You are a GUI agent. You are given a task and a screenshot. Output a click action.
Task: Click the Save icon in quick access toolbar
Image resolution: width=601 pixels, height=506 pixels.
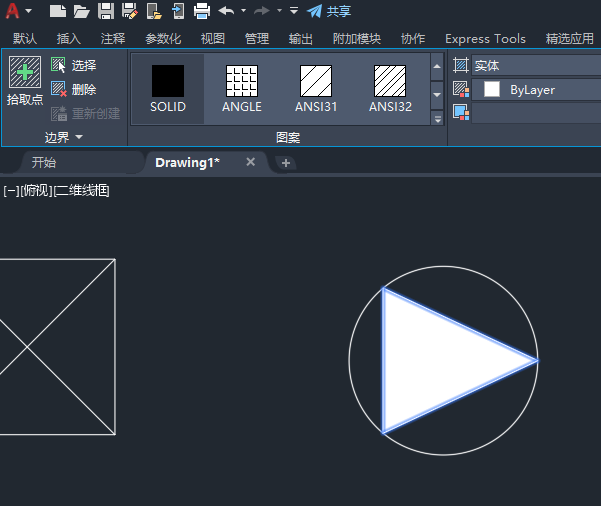pos(105,11)
